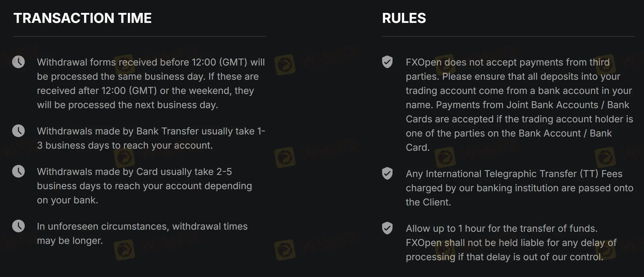644x277 pixels.
Task: Click text stating withdrawal times may be longer
Action: click(x=142, y=233)
